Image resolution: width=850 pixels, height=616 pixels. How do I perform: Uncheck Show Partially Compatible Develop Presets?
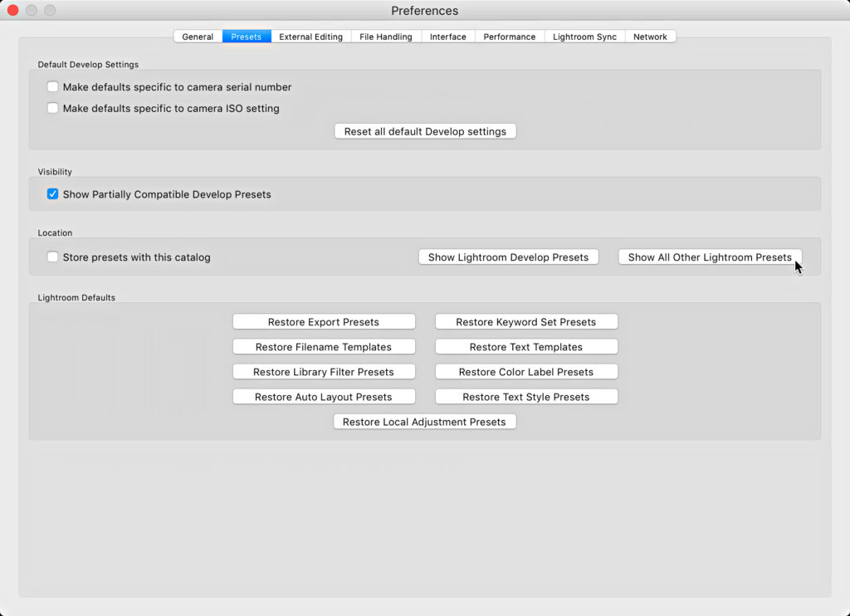(x=52, y=194)
